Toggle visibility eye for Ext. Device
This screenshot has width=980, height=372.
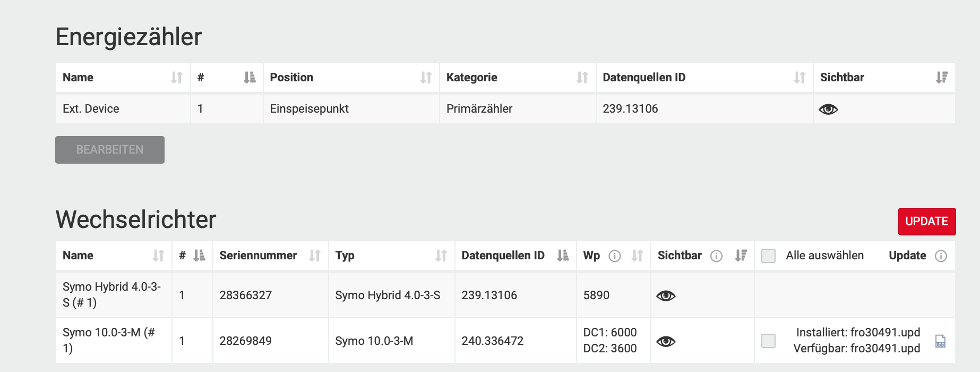click(x=828, y=109)
